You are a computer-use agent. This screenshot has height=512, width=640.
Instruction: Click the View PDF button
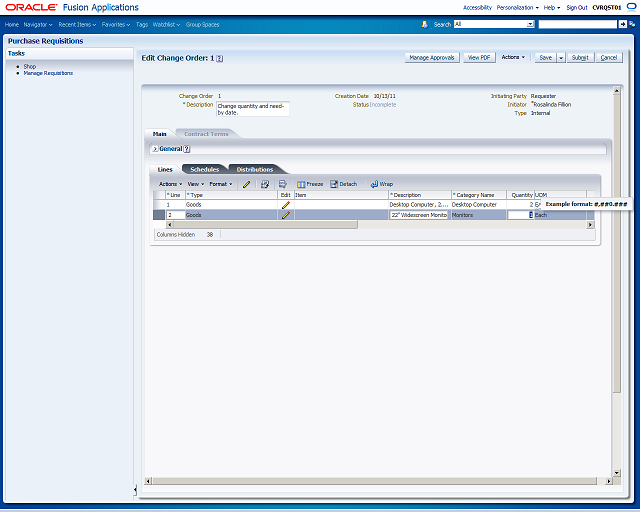[x=479, y=58]
